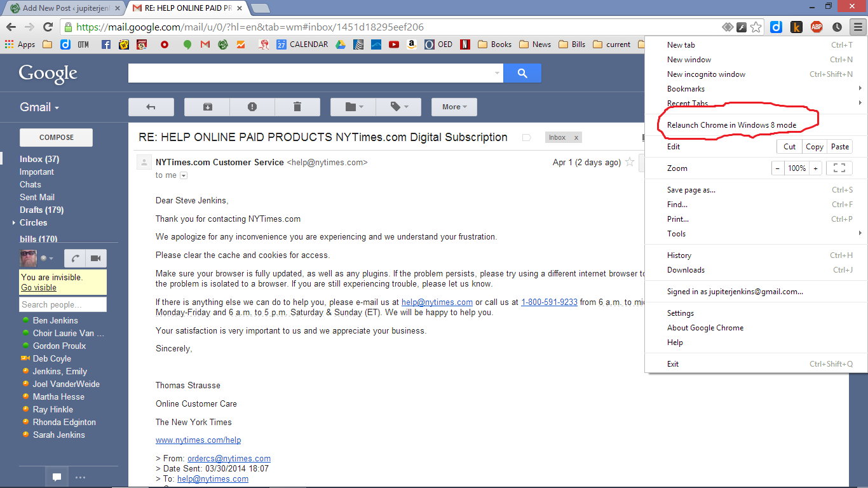
Task: Open the Facebook bookmark icon
Action: point(106,44)
